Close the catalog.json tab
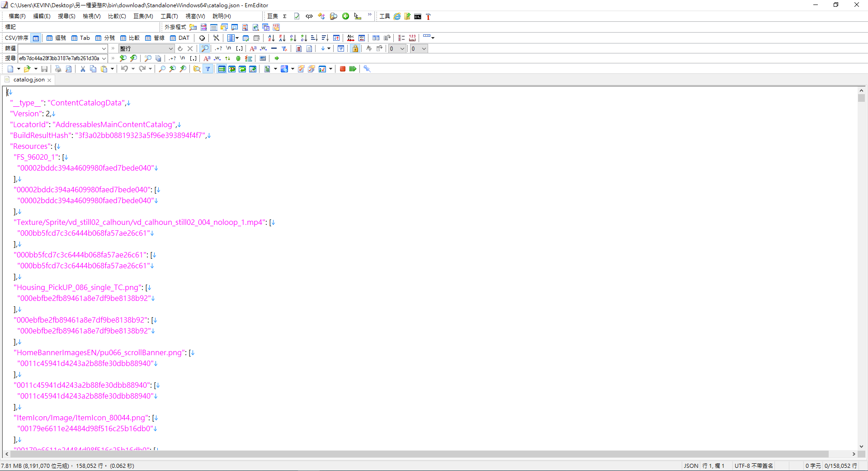This screenshot has width=868, height=471. click(x=49, y=80)
